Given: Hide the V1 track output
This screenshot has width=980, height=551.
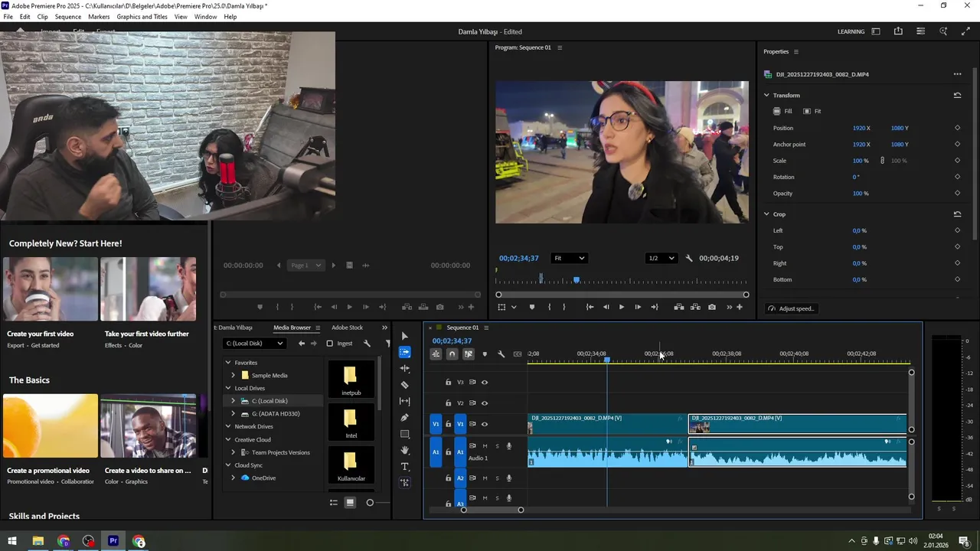Looking at the screenshot, I should click(484, 424).
